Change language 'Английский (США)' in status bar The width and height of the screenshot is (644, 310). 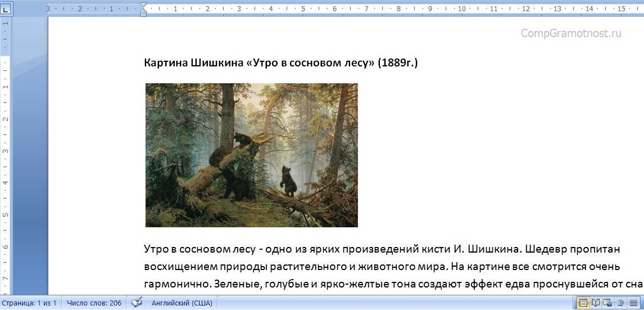[182, 303]
